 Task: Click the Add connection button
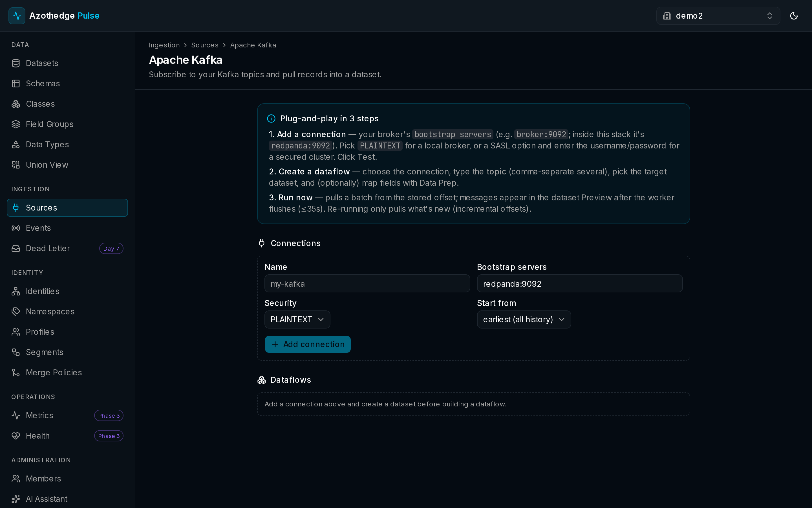(x=308, y=344)
